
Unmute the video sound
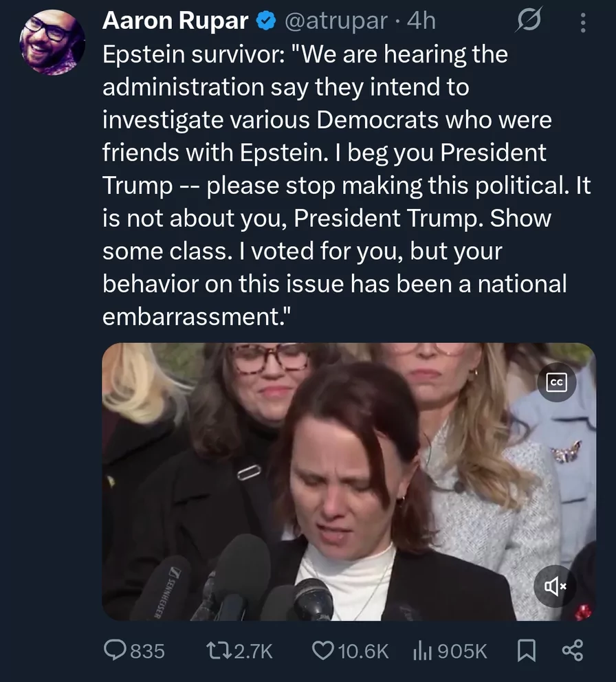(555, 586)
